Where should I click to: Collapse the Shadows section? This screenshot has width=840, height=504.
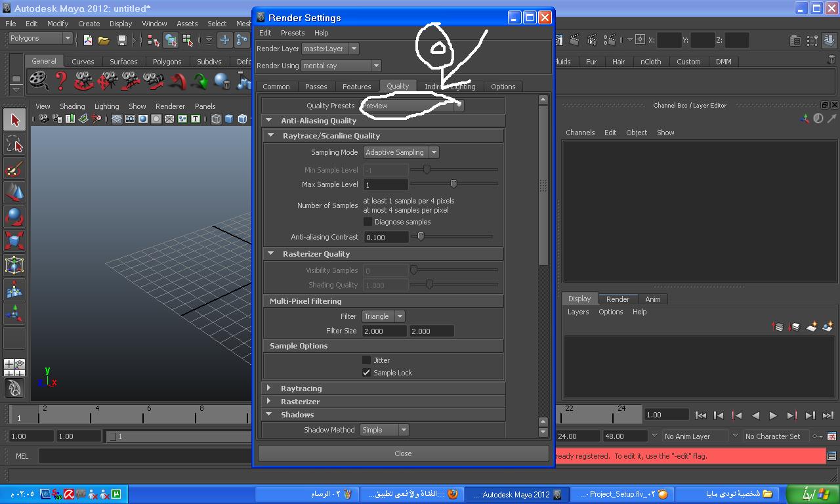tap(268, 415)
